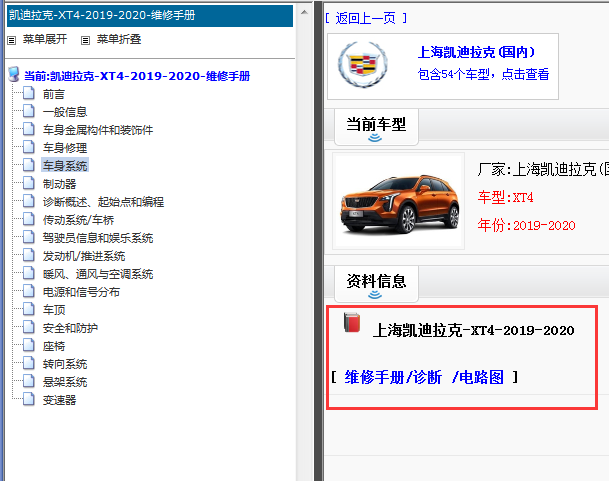Image resolution: width=609 pixels, height=481 pixels.
Task: Open the 车身金属构件和装饰件 chapter
Action: click(x=98, y=130)
